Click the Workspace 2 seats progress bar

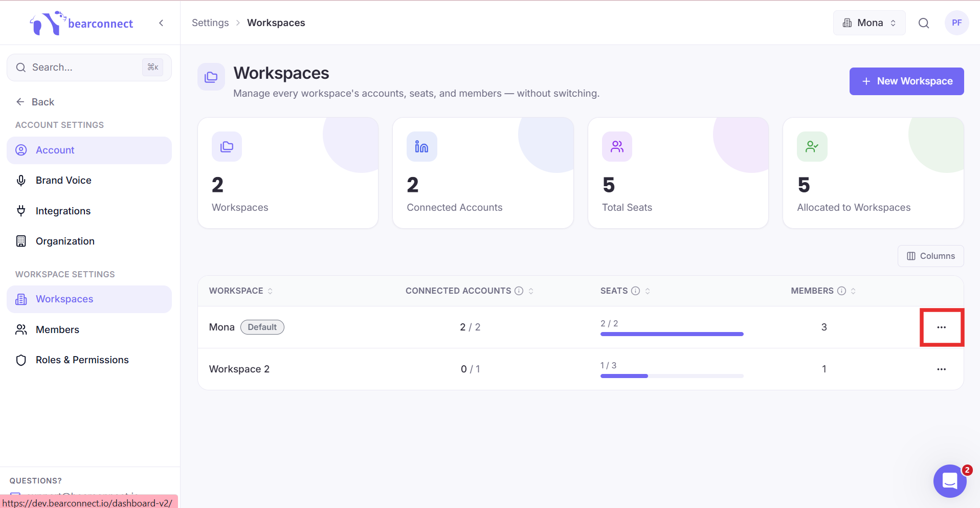[x=672, y=376]
